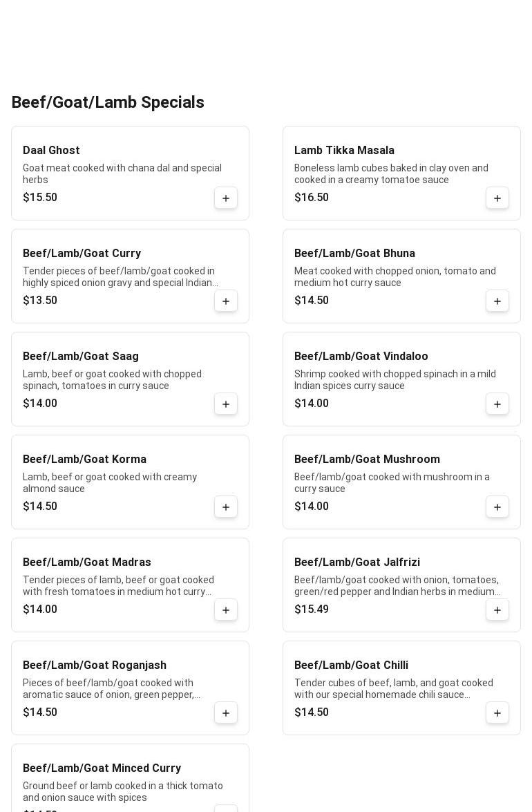Add Beef/Lamb/Goat Mushroom to cart
The width and height of the screenshot is (532, 812).
[x=497, y=507]
